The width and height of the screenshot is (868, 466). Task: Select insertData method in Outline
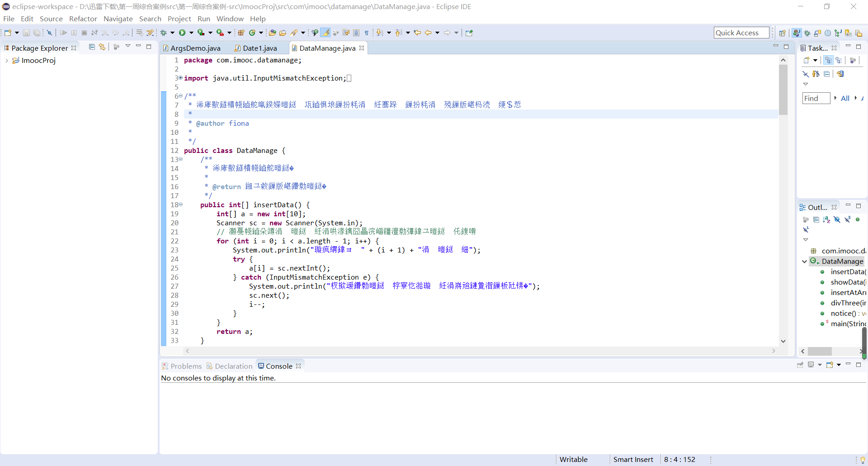(844, 272)
